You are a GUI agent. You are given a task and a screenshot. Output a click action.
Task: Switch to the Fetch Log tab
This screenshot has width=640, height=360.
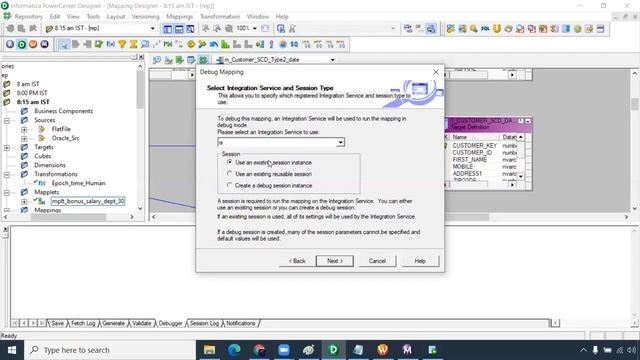pos(83,323)
